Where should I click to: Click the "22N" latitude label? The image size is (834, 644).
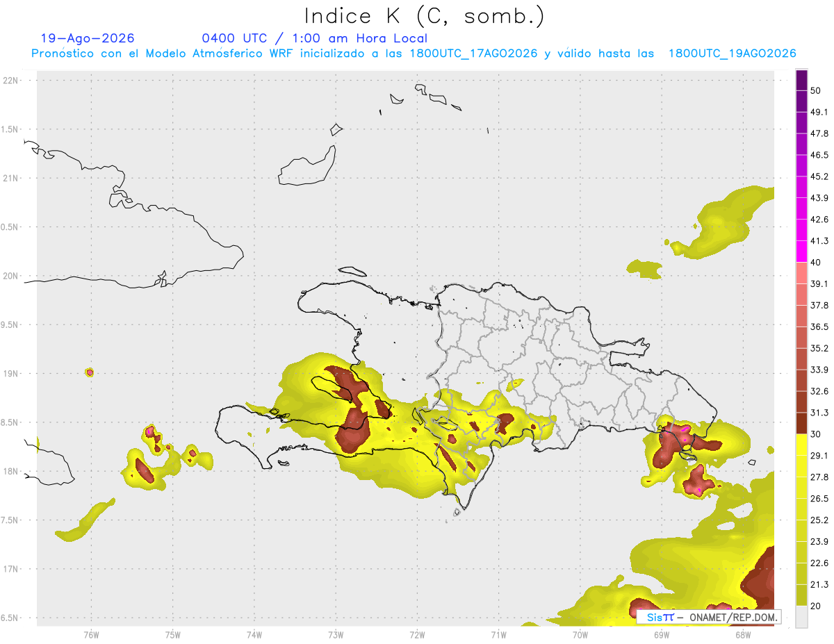10,80
